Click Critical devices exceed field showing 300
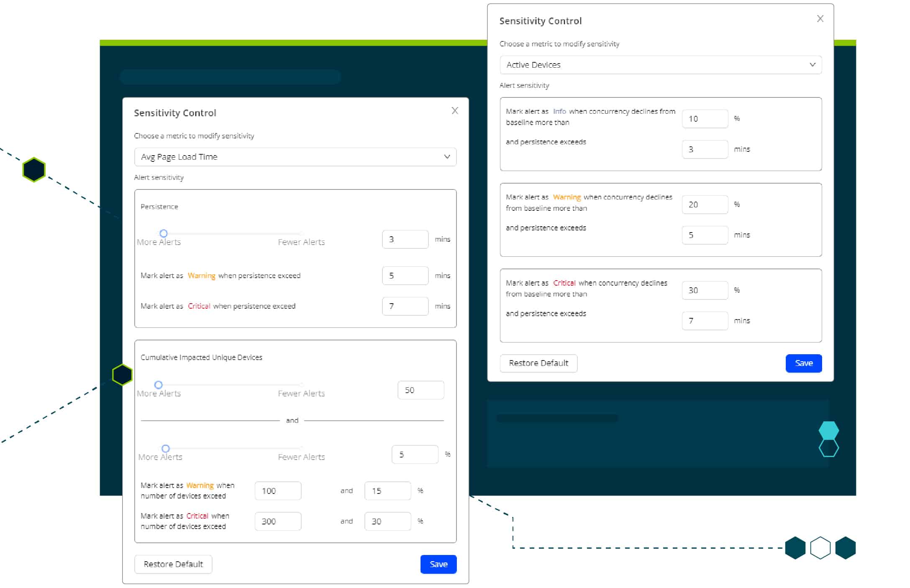The width and height of the screenshot is (910, 588). coord(278,521)
